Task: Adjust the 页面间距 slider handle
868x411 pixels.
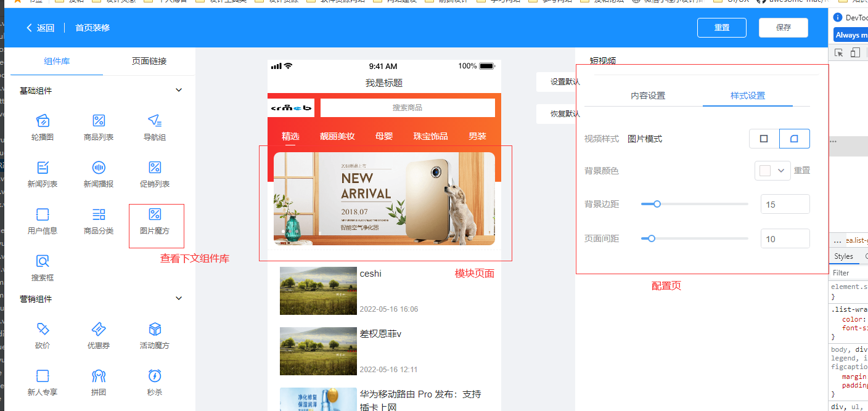Action: click(652, 238)
